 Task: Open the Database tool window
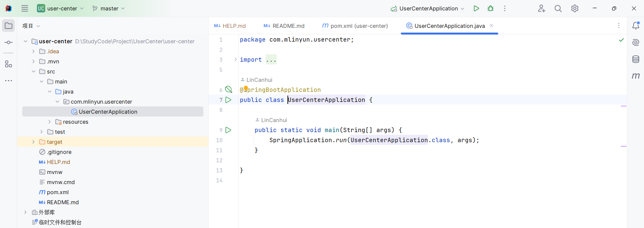click(x=636, y=59)
